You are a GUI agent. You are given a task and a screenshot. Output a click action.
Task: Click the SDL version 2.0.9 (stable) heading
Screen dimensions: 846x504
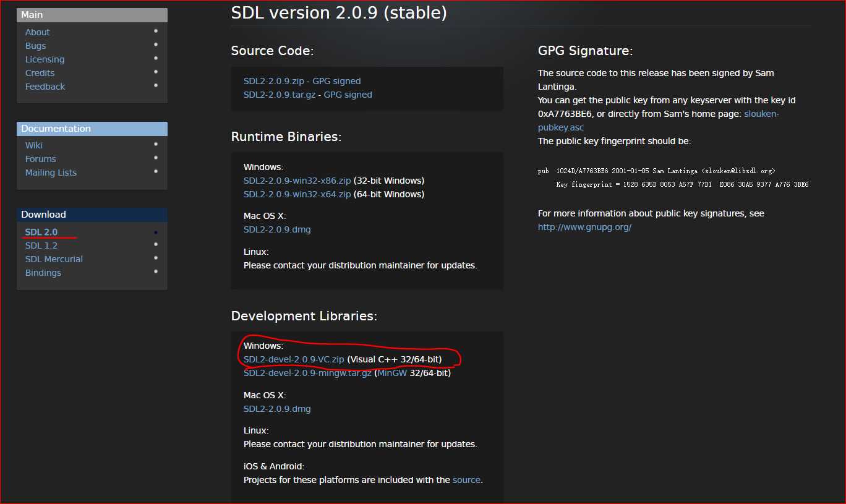[x=339, y=12]
